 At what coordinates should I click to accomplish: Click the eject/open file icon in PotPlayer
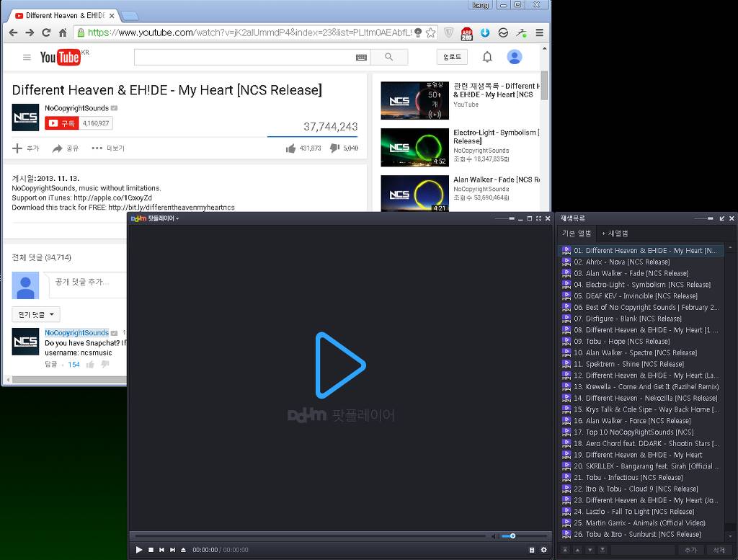coord(183,550)
